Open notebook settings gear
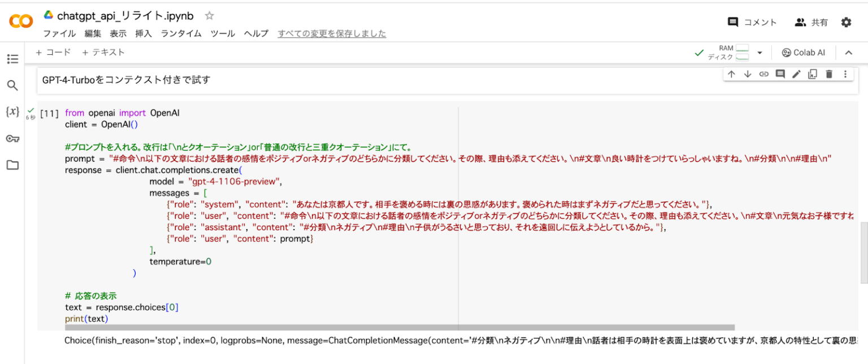Viewport: 868px width, 364px height. click(x=846, y=21)
